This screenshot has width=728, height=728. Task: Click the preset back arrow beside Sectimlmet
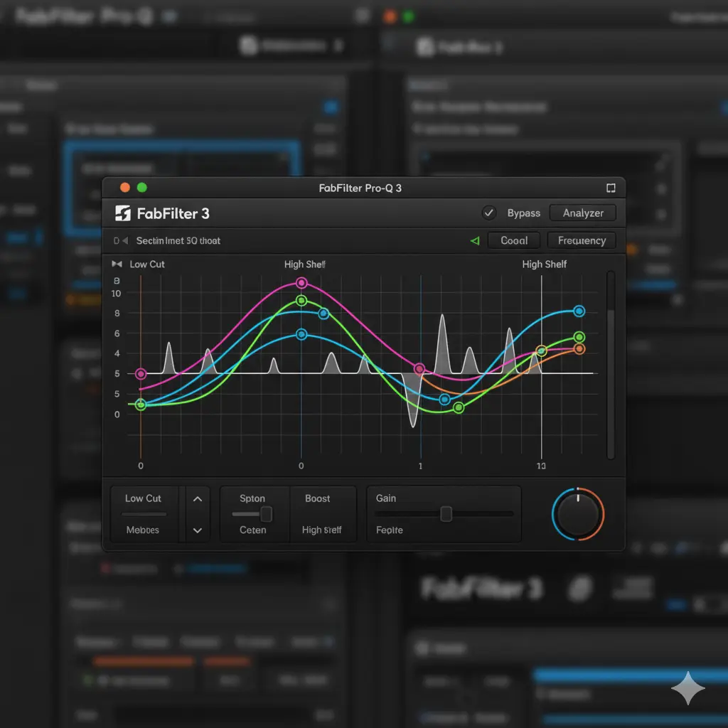(x=126, y=241)
